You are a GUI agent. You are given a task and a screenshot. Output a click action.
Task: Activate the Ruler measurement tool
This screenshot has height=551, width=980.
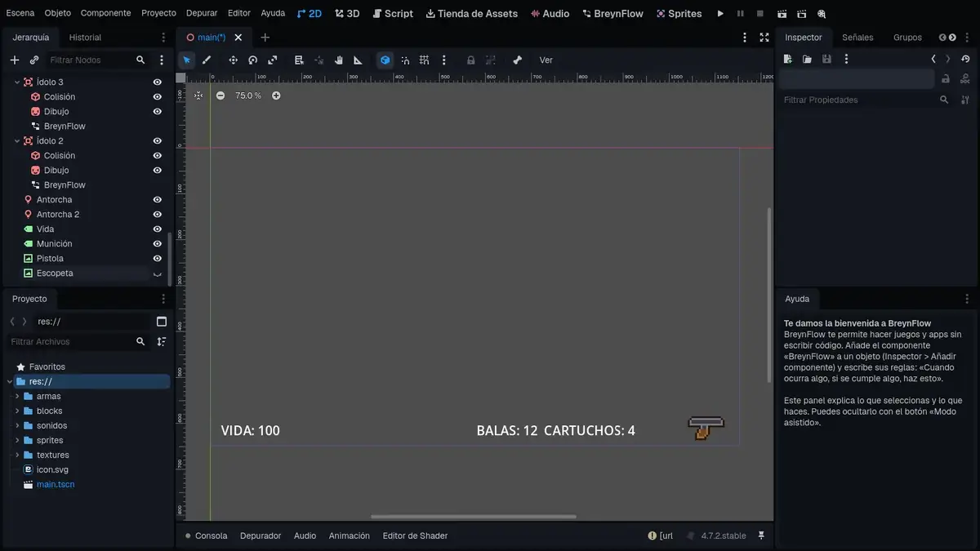click(358, 60)
